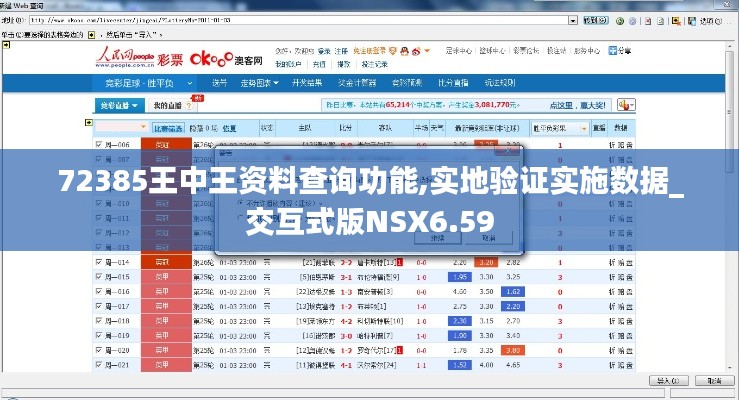Open the address bar history dropdown arrow

coord(573,21)
